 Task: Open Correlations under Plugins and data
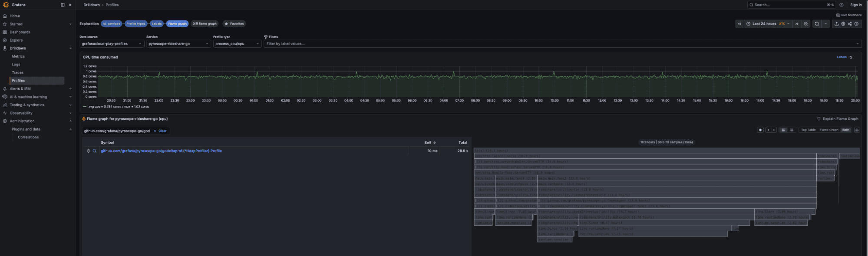click(x=28, y=137)
